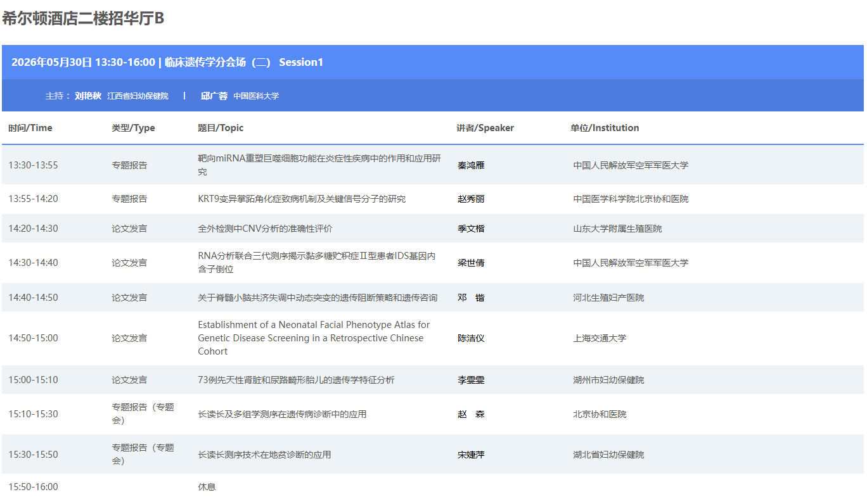The width and height of the screenshot is (867, 504).
Task: Click 上海交通大学
Action: [x=600, y=338]
